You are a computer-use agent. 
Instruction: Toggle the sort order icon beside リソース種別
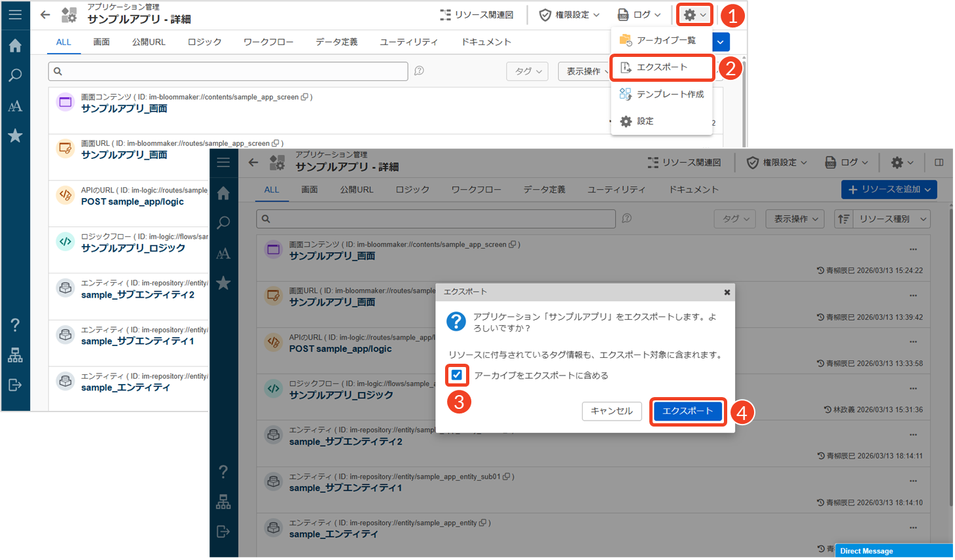pyautogui.click(x=844, y=219)
